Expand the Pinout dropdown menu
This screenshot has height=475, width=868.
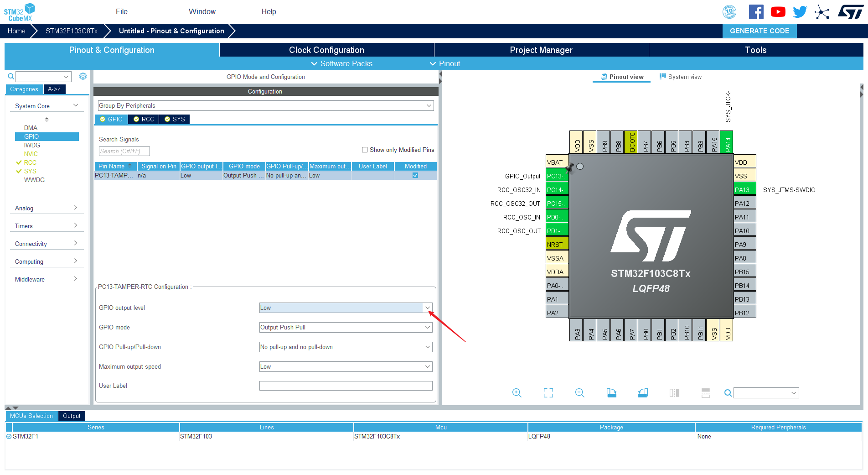[445, 63]
